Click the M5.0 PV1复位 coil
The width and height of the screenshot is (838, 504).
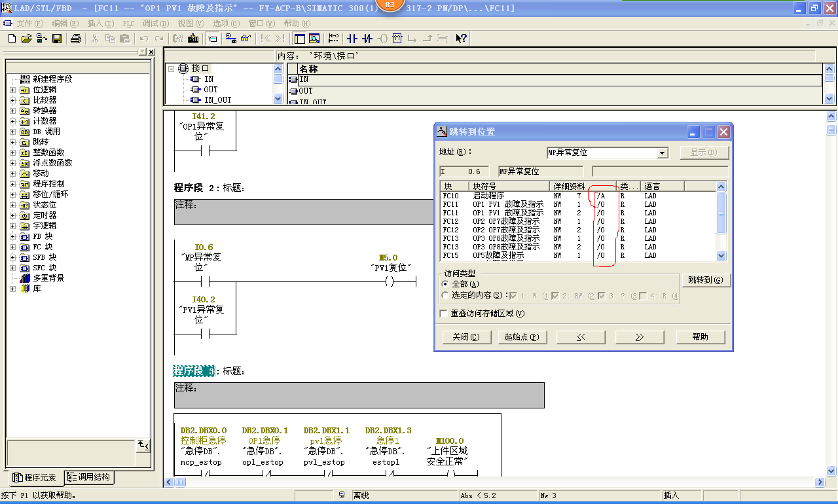coord(390,281)
